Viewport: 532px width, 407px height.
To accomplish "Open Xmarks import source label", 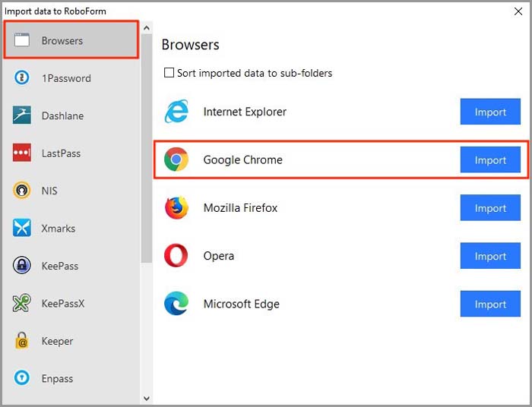I will [59, 229].
